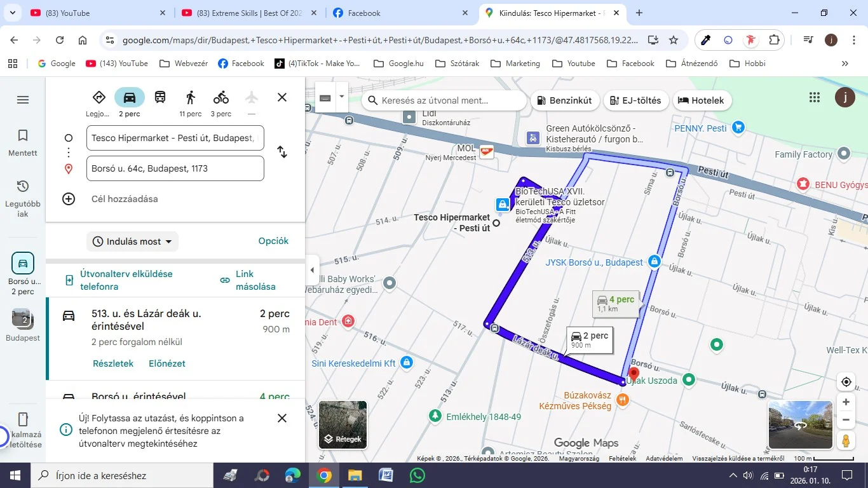The image size is (868, 488).
Task: Zoom in on the map
Action: coord(846,402)
